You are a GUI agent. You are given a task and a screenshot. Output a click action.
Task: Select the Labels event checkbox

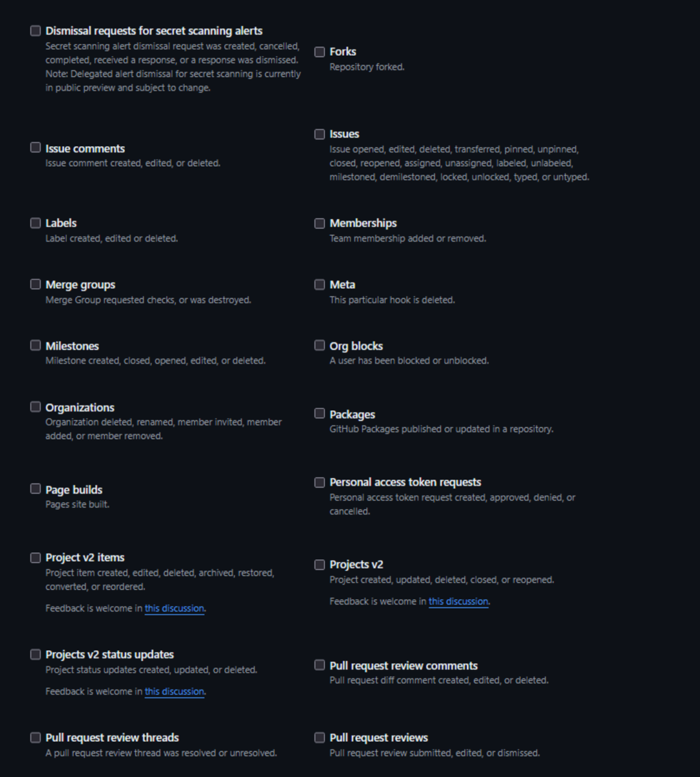click(35, 223)
